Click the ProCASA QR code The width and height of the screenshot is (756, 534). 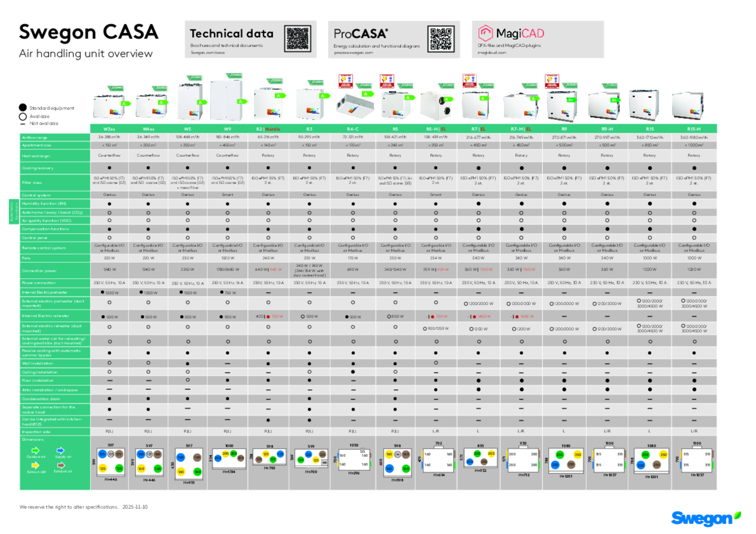pyautogui.click(x=441, y=39)
